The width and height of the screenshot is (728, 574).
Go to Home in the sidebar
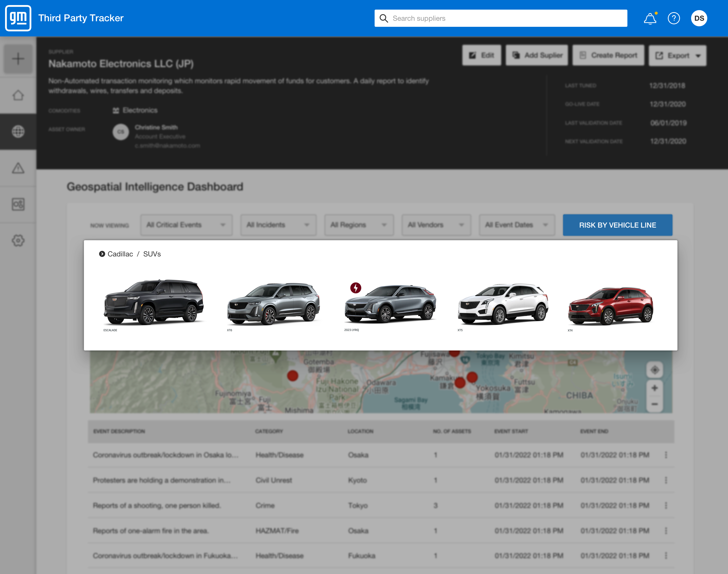[x=18, y=95]
